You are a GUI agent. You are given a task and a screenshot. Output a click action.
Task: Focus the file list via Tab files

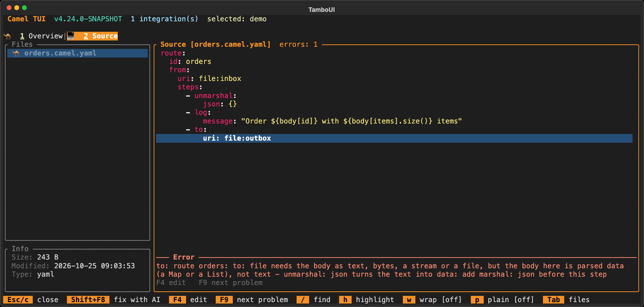566,300
